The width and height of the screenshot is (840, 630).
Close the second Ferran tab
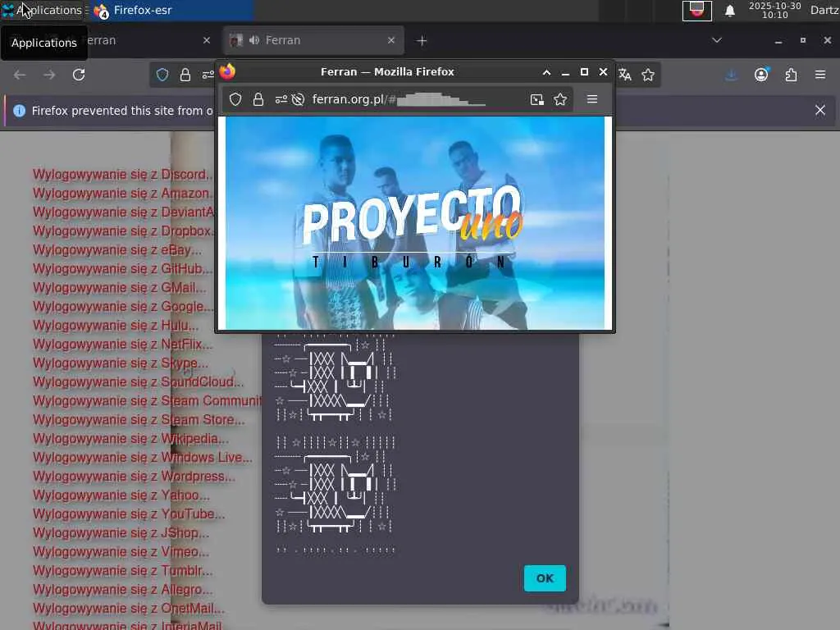pyautogui.click(x=391, y=40)
